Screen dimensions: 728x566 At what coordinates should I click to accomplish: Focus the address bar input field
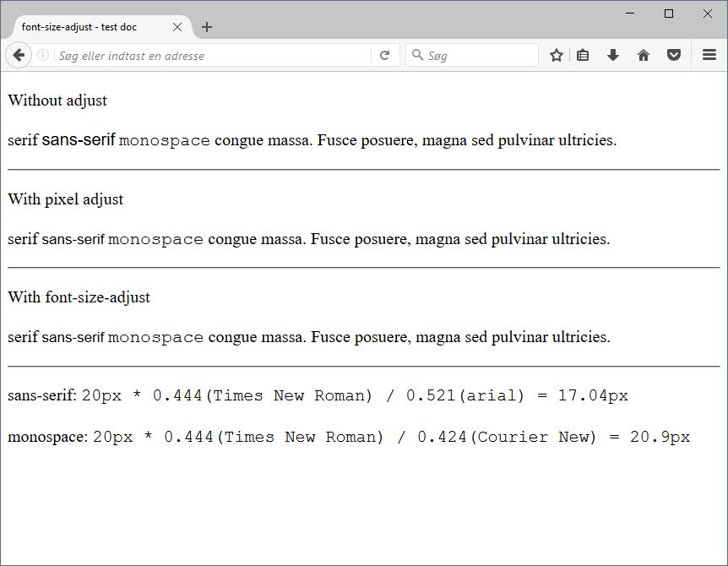(211, 56)
